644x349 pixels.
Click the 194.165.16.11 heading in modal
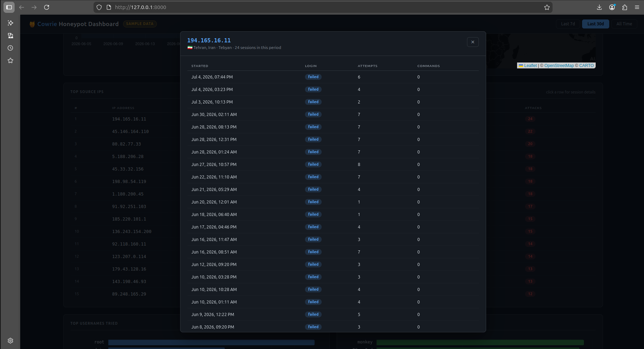click(x=209, y=40)
